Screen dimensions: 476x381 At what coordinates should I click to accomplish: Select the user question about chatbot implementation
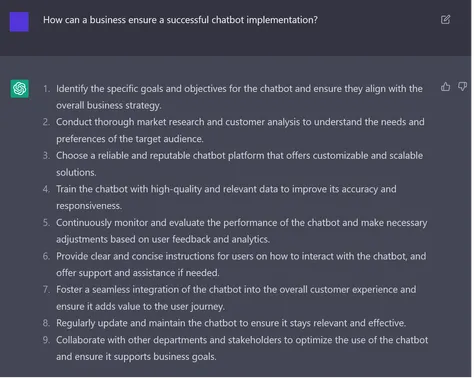click(182, 20)
